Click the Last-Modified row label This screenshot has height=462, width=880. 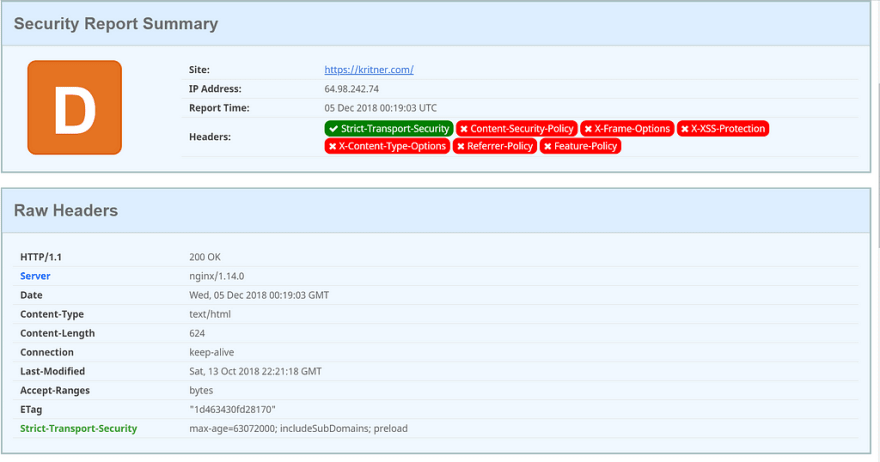tap(52, 371)
